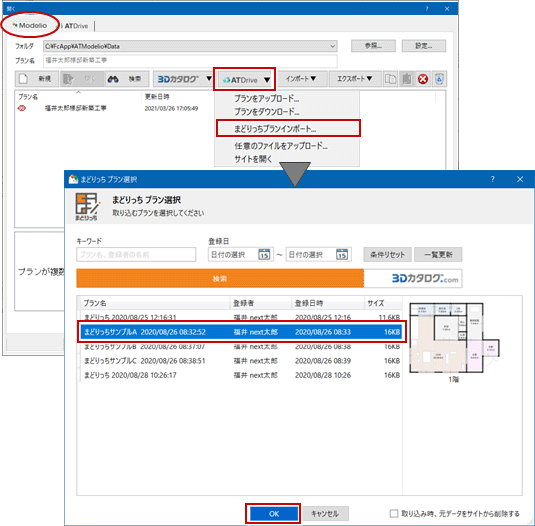Screen dimensions: 535x526
Task: Click the copy plan toolbar icon
Action: point(391,79)
